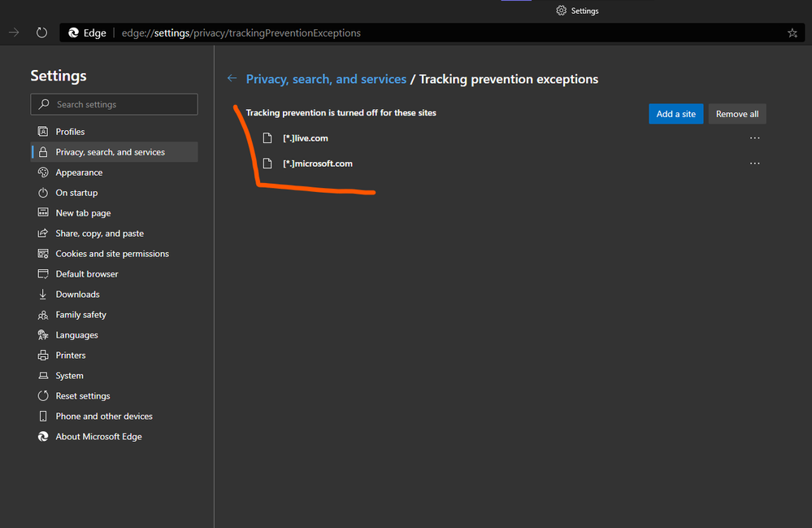812x528 pixels.
Task: Click the padlock icon for Privacy, search, and services
Action: point(43,152)
